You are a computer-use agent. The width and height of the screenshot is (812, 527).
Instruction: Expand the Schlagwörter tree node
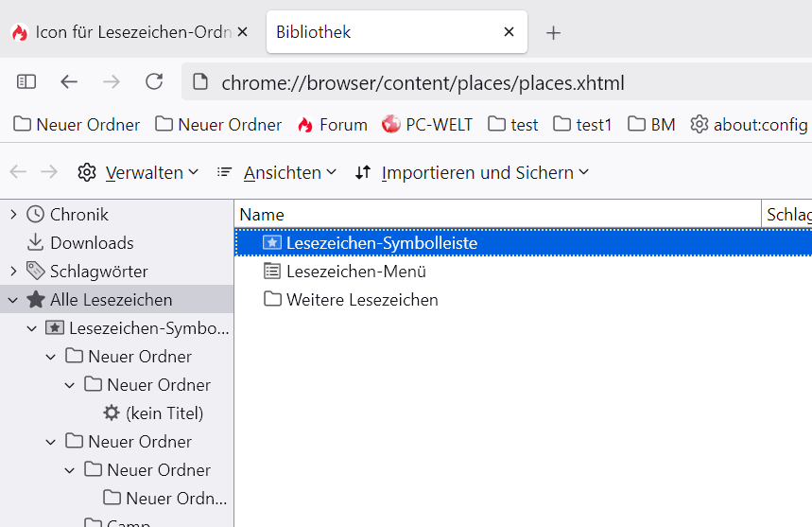tap(13, 272)
